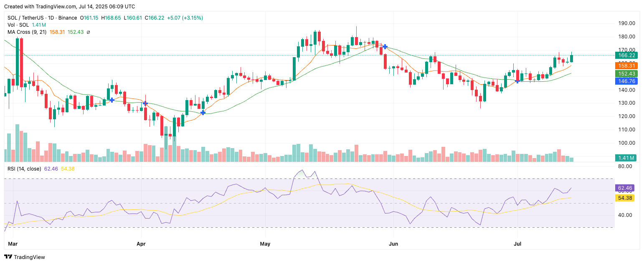The height and width of the screenshot is (264, 644).
Task: Click the yellow 54.38 RSI average label
Action: tap(625, 198)
